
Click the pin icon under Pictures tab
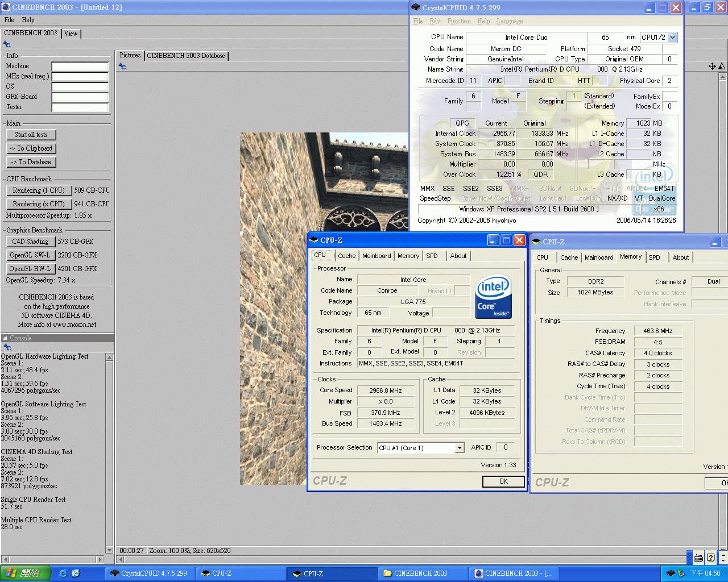point(122,66)
